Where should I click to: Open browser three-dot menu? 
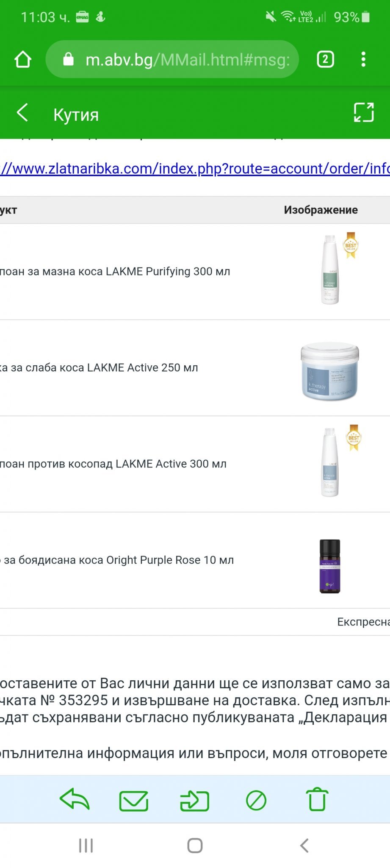click(x=363, y=59)
